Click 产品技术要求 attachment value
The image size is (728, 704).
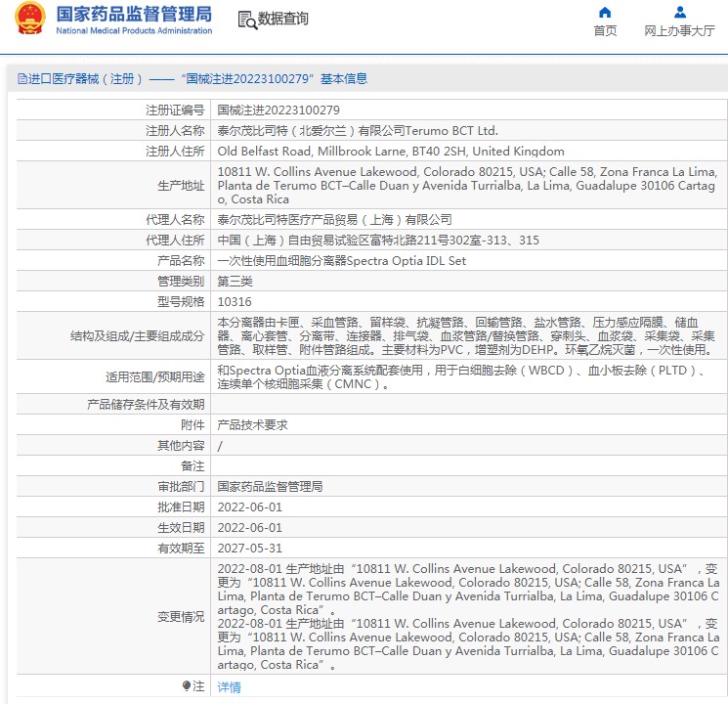[x=252, y=424]
